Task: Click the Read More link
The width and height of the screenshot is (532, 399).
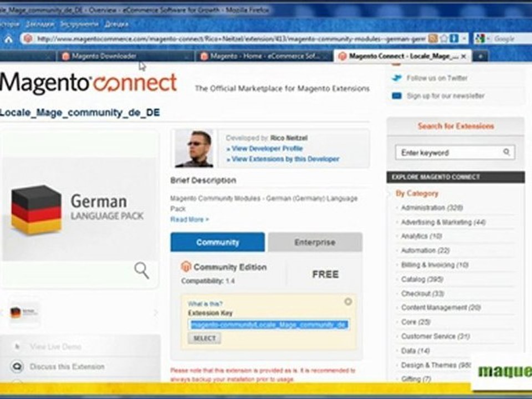Action: click(x=190, y=219)
